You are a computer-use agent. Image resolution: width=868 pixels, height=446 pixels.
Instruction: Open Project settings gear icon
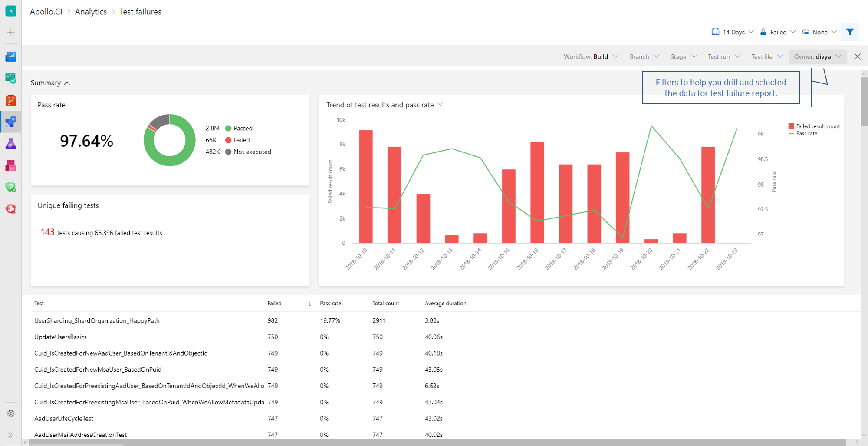[x=11, y=413]
